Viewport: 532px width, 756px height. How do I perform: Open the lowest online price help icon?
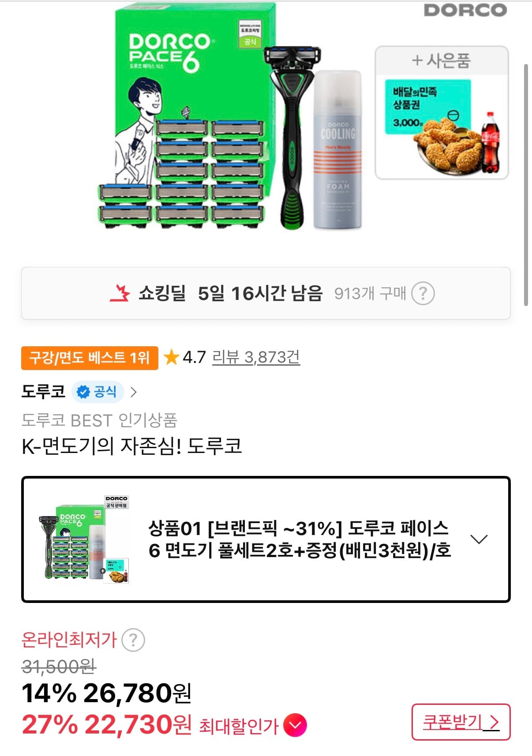(x=133, y=640)
